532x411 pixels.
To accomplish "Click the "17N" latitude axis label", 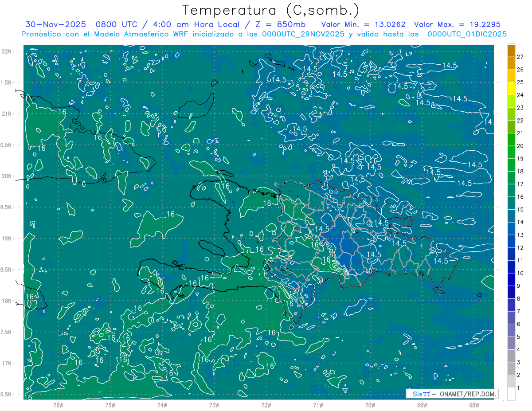I will (x=8, y=363).
